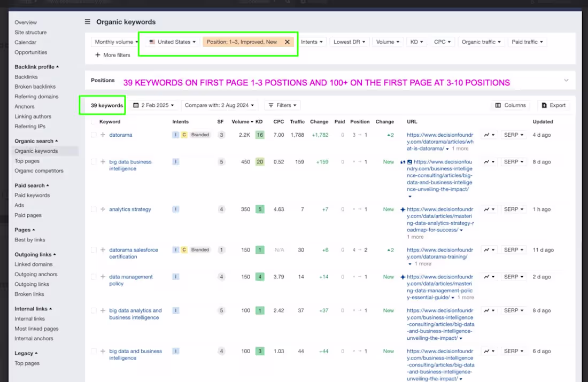Remove the Position 1-3 filter with the X

pos(287,41)
